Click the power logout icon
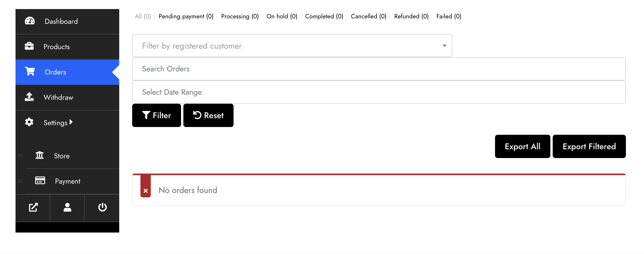The width and height of the screenshot is (644, 254). tap(102, 207)
